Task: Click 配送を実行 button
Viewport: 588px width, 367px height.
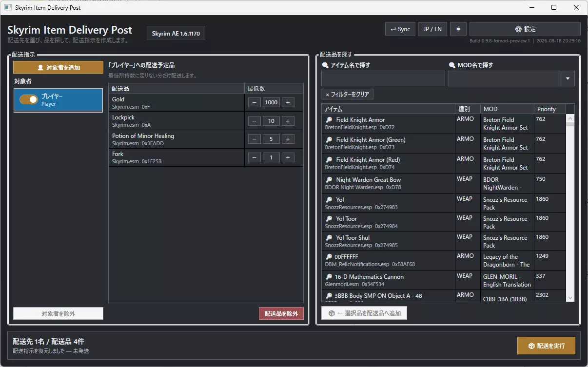Action: (547, 346)
